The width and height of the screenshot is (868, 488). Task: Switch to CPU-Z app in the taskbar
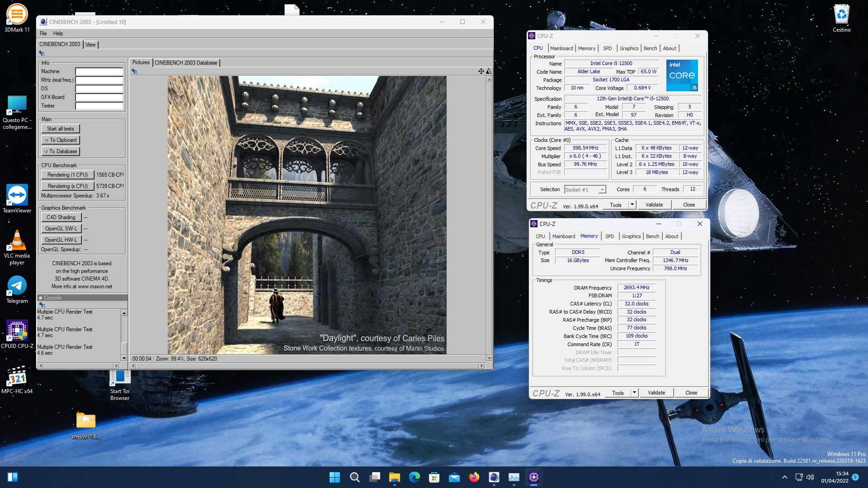[x=534, y=477]
